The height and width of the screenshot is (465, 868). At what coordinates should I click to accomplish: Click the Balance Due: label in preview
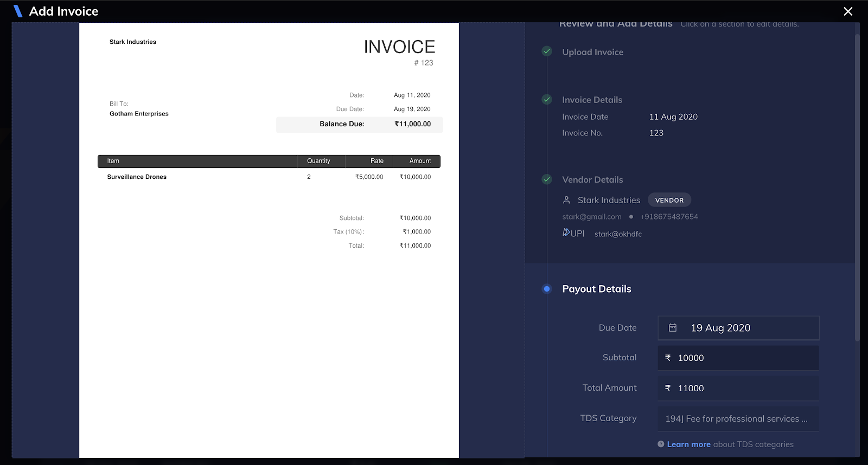point(342,124)
